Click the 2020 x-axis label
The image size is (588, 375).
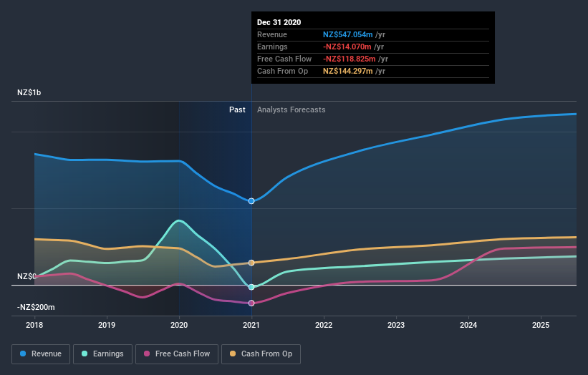[x=179, y=325]
